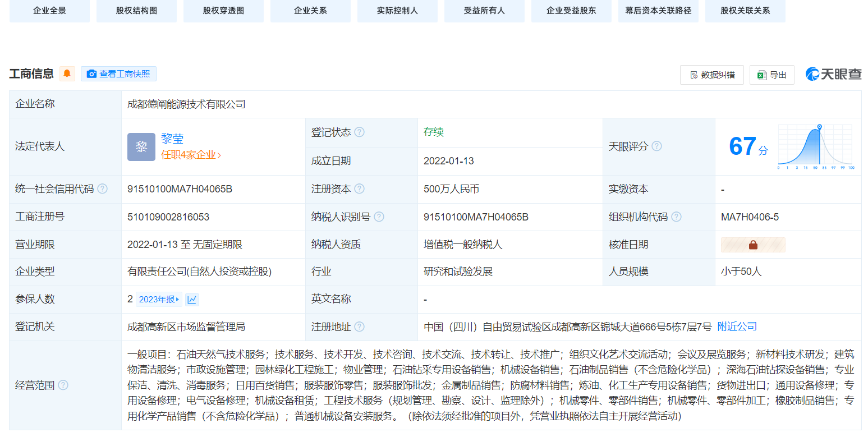Click 成立日期 value 2022-01-13
The height and width of the screenshot is (437, 868).
pos(449,162)
